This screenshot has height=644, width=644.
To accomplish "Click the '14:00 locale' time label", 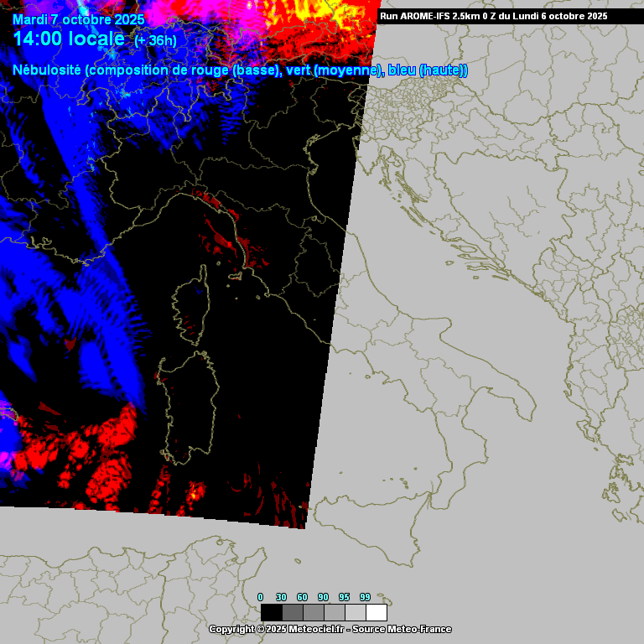I will point(69,39).
